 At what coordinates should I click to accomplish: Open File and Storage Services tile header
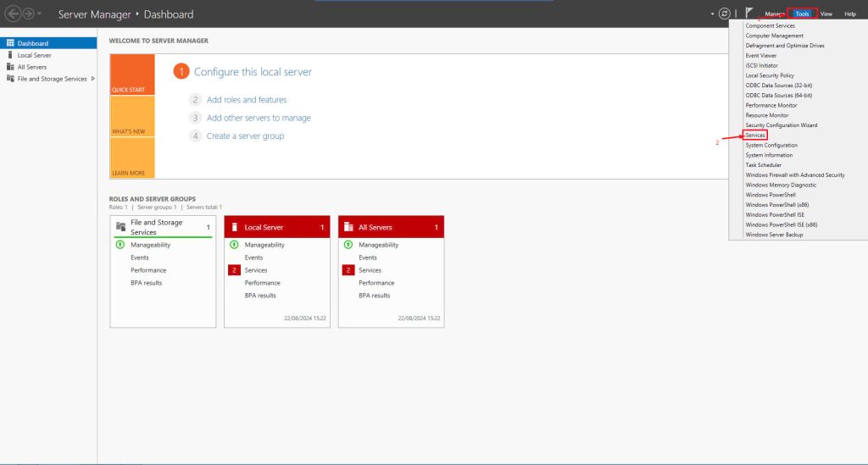pos(163,227)
